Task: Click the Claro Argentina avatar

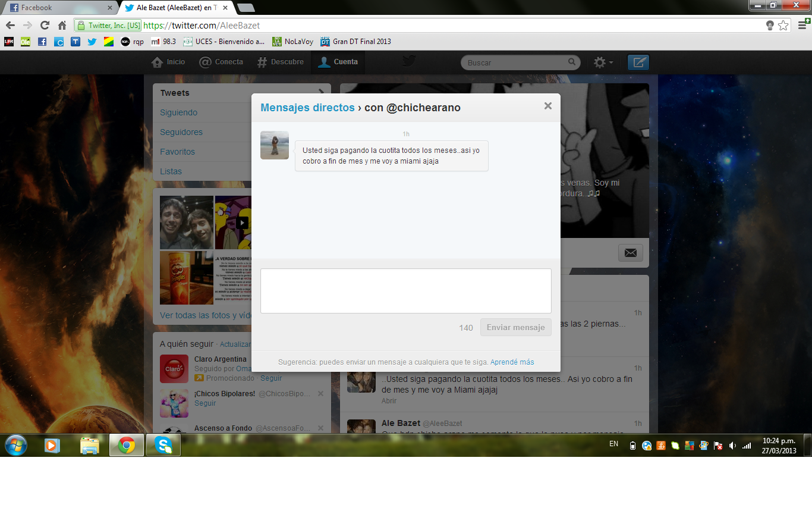Action: (x=174, y=369)
